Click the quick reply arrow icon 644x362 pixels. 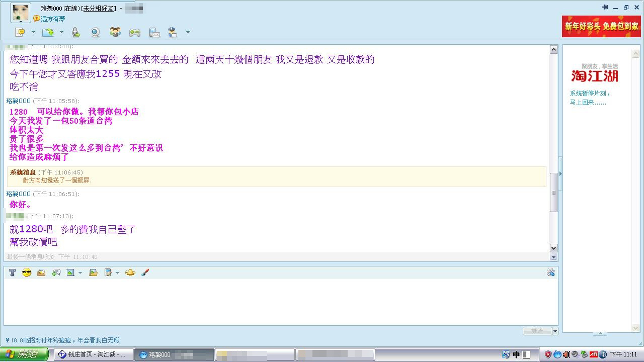coord(56,273)
